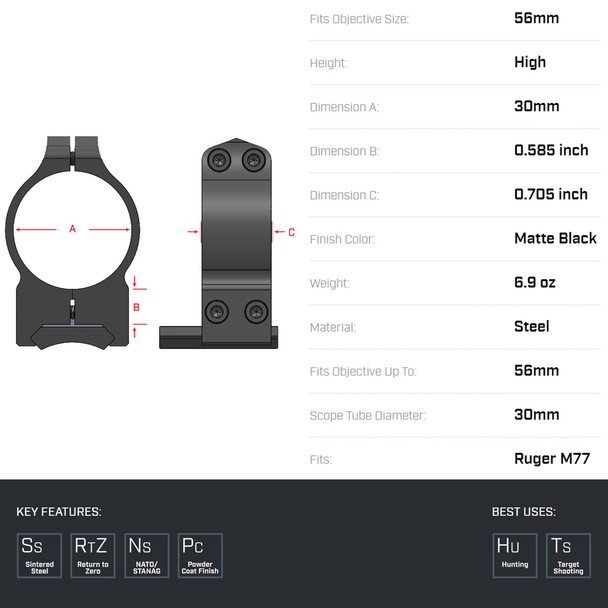The image size is (608, 608).
Task: Click the Hunting best-use icon
Action: point(515,555)
